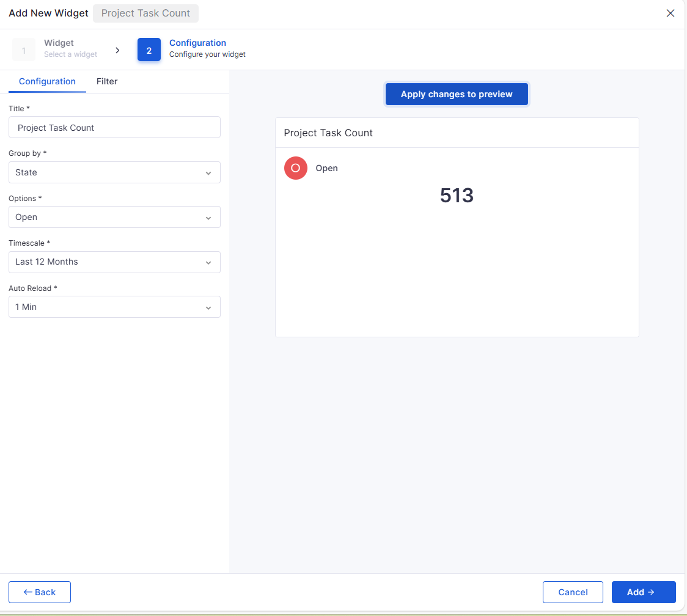
Task: Click the step 2 Configuration number icon
Action: point(149,50)
